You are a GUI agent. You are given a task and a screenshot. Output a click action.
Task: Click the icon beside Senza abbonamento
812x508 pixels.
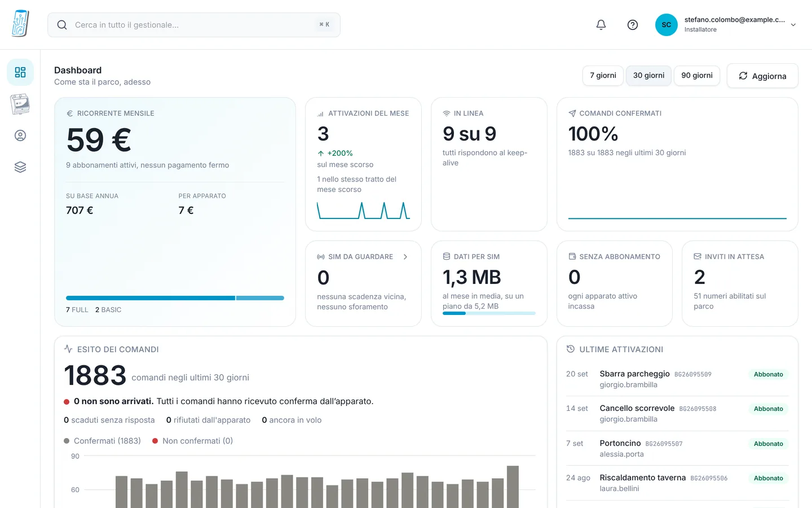pyautogui.click(x=572, y=256)
